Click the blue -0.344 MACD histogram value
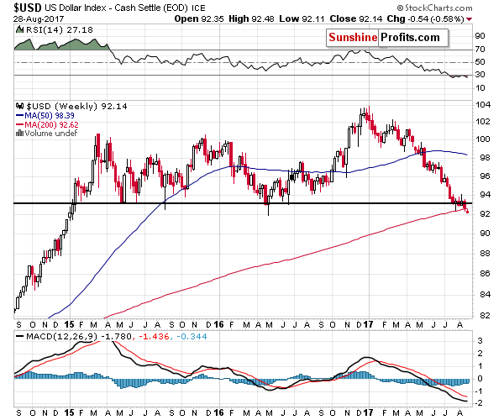Viewport: 504px width, 420px height. click(x=191, y=337)
